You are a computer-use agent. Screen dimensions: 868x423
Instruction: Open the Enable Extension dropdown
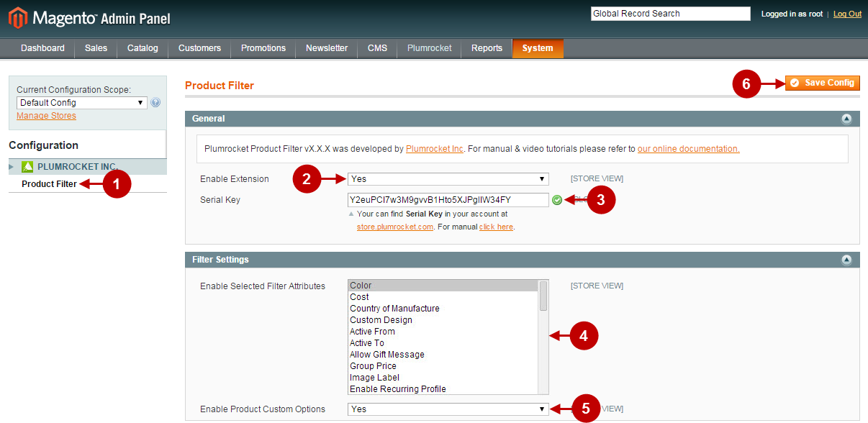click(x=448, y=179)
